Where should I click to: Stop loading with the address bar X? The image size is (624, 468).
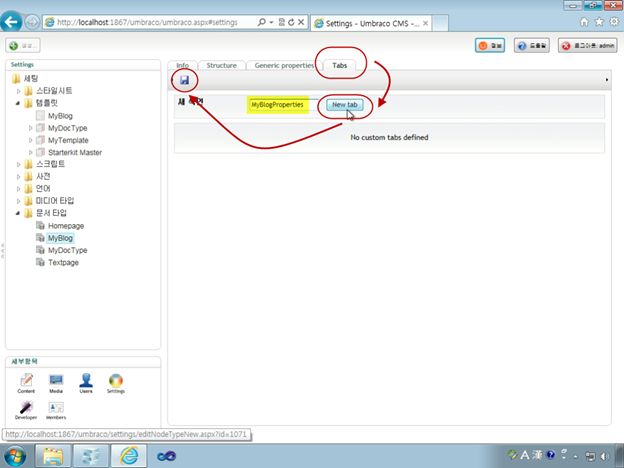(301, 22)
